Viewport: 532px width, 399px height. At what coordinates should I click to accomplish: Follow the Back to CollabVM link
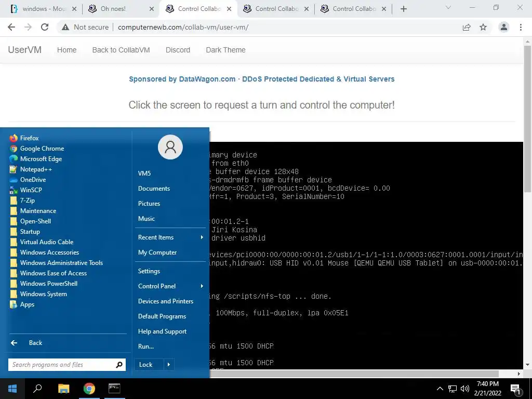pos(121,50)
